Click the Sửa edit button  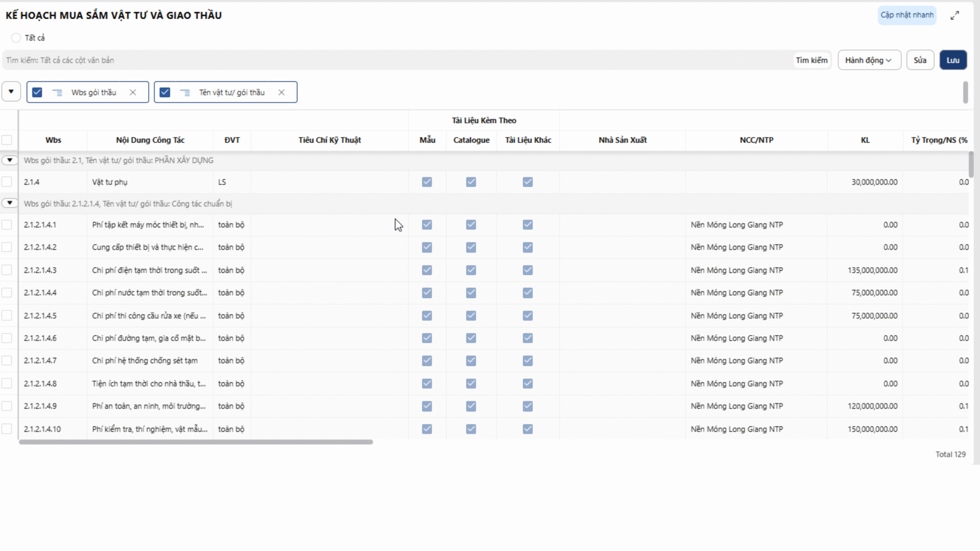coord(920,60)
